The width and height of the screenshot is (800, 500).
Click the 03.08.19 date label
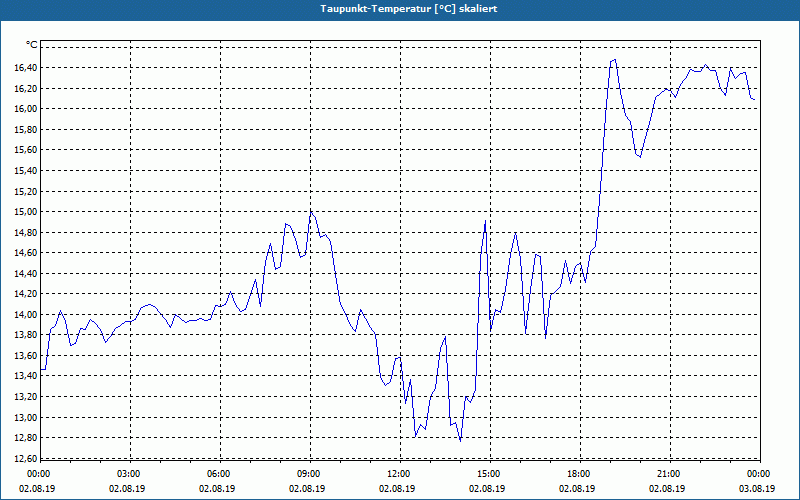point(757,489)
